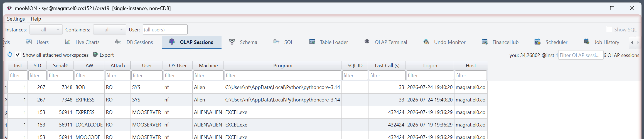The height and width of the screenshot is (139, 644).
Task: Open the Settings menu
Action: [16, 19]
